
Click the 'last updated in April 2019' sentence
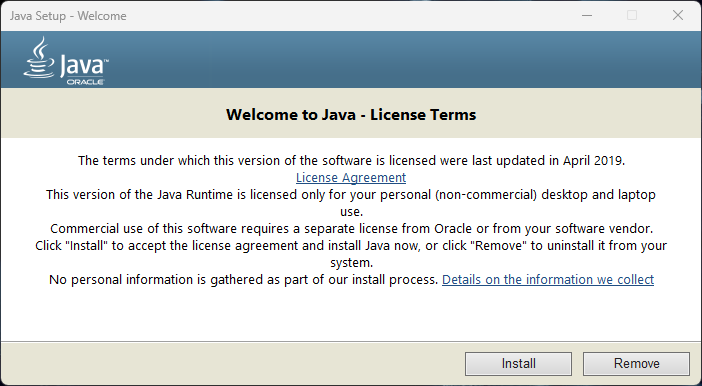[351, 160]
